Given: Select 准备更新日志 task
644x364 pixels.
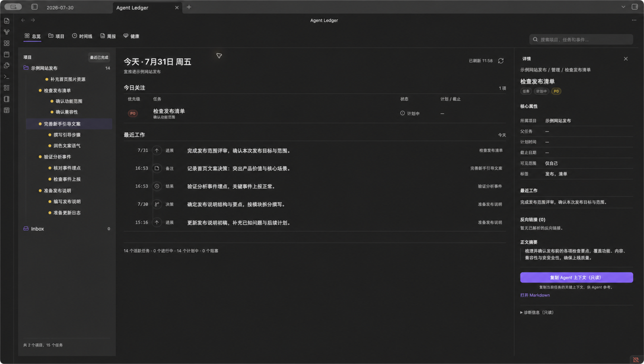Looking at the screenshot, I should (x=68, y=213).
